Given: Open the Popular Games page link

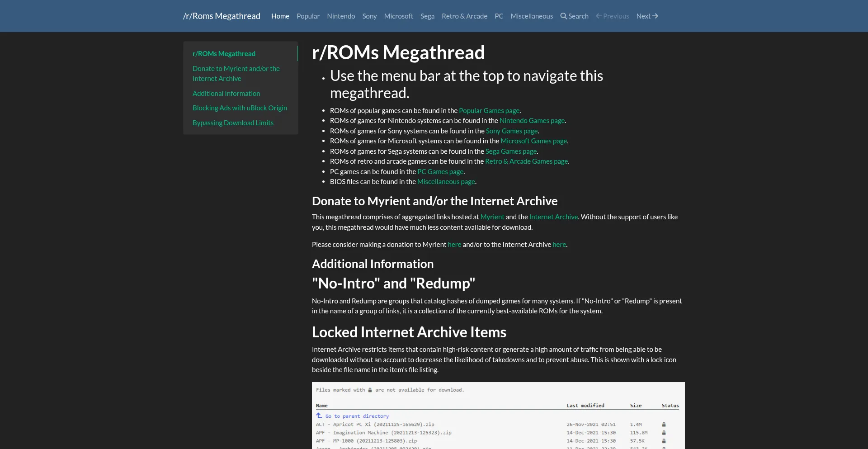Looking at the screenshot, I should tap(489, 111).
